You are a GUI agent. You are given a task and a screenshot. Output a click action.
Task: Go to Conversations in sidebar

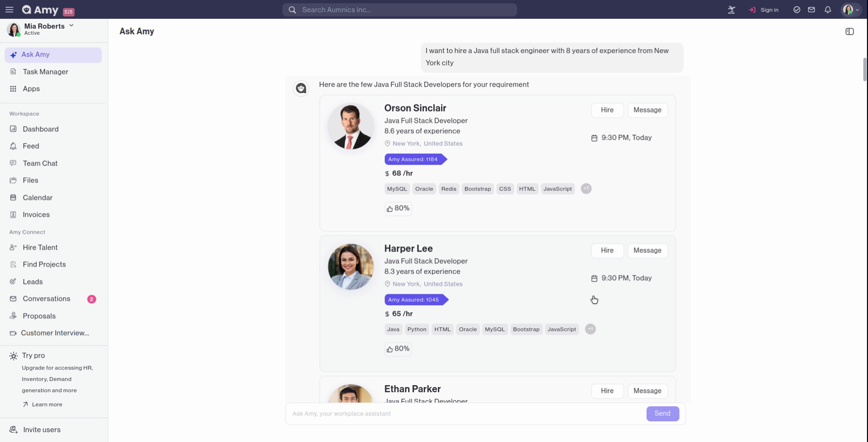tap(46, 299)
